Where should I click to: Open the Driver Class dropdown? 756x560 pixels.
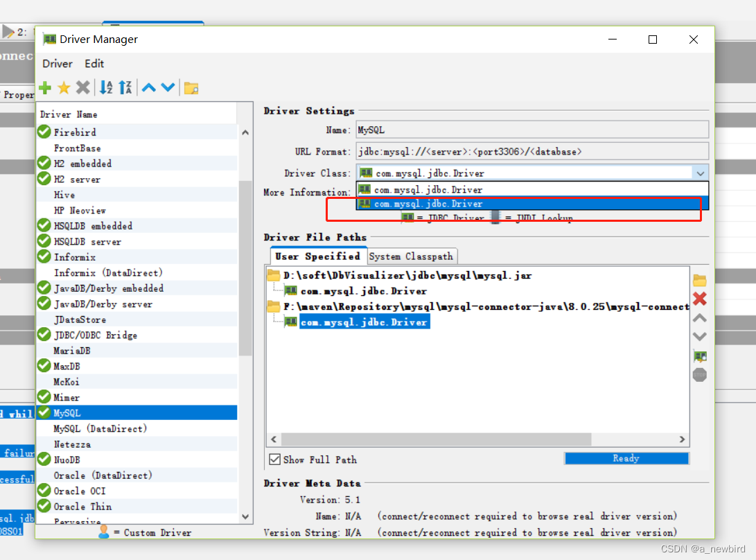[701, 172]
